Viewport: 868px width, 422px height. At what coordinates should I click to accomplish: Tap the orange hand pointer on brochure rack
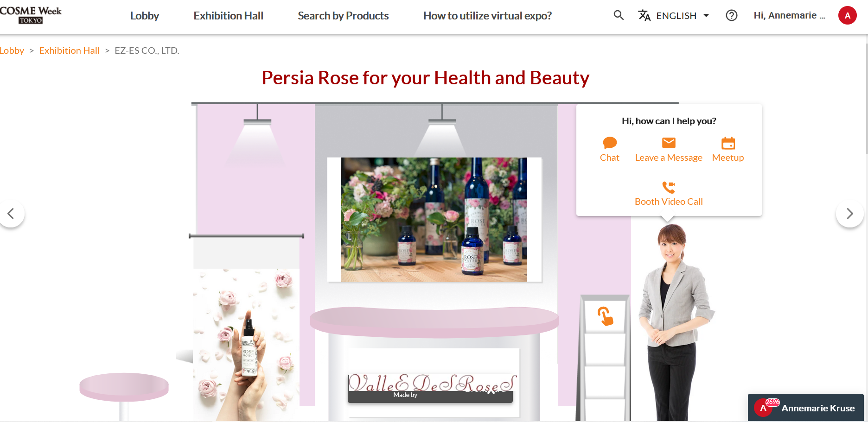605,316
